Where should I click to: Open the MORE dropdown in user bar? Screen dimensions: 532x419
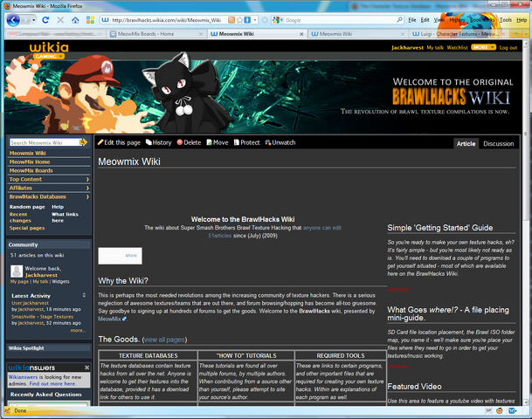[x=483, y=47]
